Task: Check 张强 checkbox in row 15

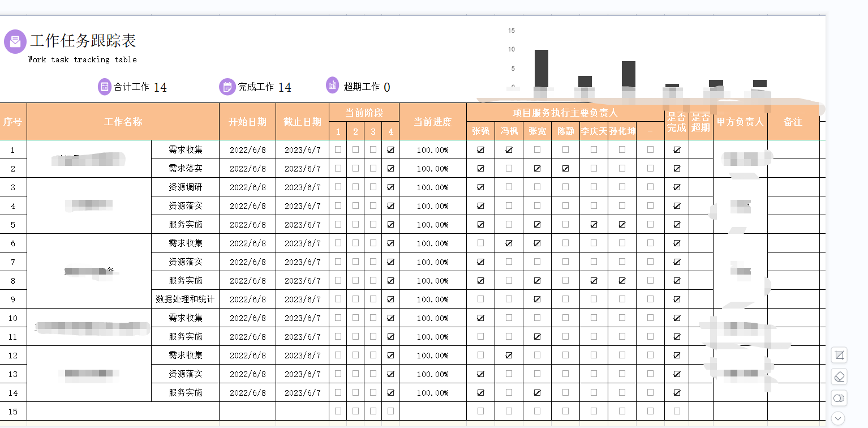Action: coord(480,411)
